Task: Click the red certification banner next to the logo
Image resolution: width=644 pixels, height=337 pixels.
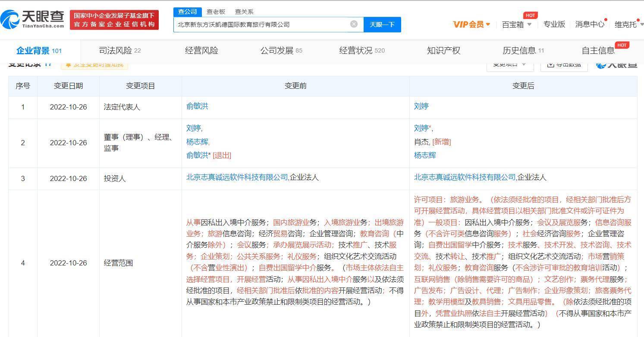Action: [114, 19]
